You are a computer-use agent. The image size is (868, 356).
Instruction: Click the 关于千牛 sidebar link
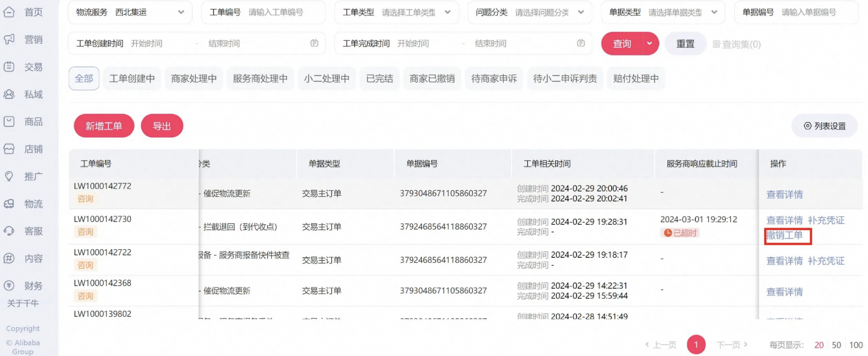tap(23, 303)
